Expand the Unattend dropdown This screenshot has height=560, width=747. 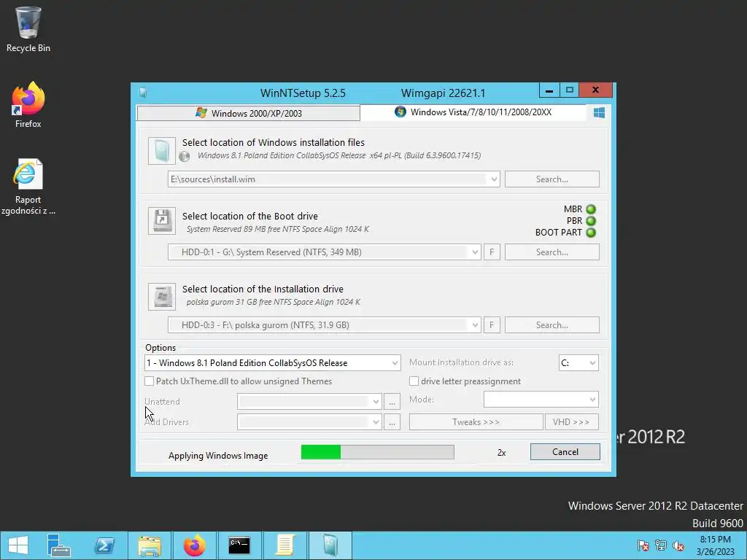click(x=376, y=402)
